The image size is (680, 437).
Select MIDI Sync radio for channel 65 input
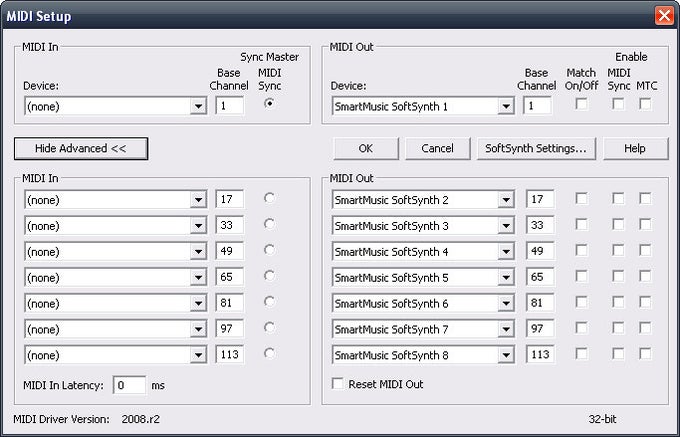(x=269, y=276)
